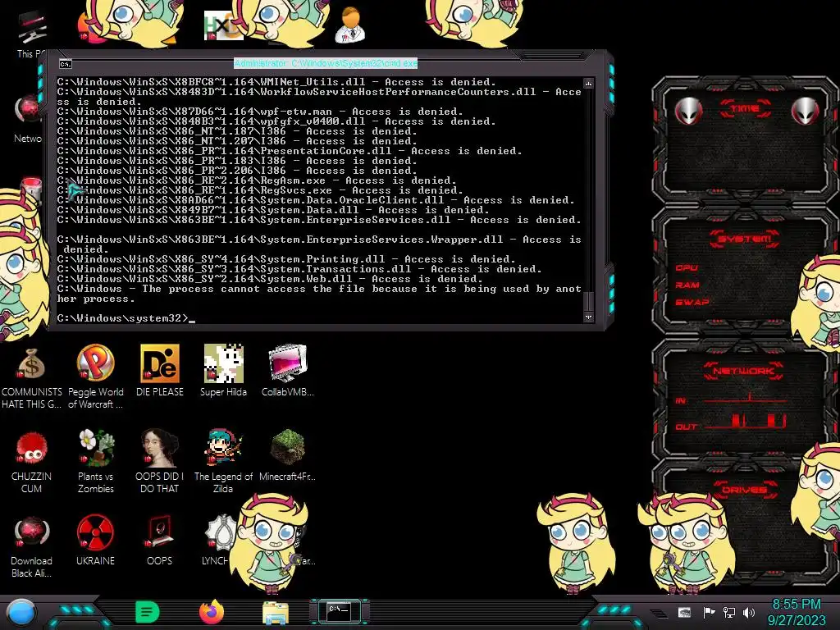Open the Start orb on the taskbar
The height and width of the screenshot is (630, 840).
[x=21, y=612]
